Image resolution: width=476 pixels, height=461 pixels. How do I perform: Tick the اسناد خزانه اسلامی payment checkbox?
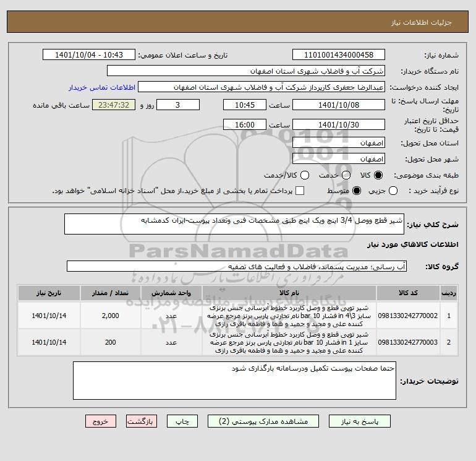300,191
